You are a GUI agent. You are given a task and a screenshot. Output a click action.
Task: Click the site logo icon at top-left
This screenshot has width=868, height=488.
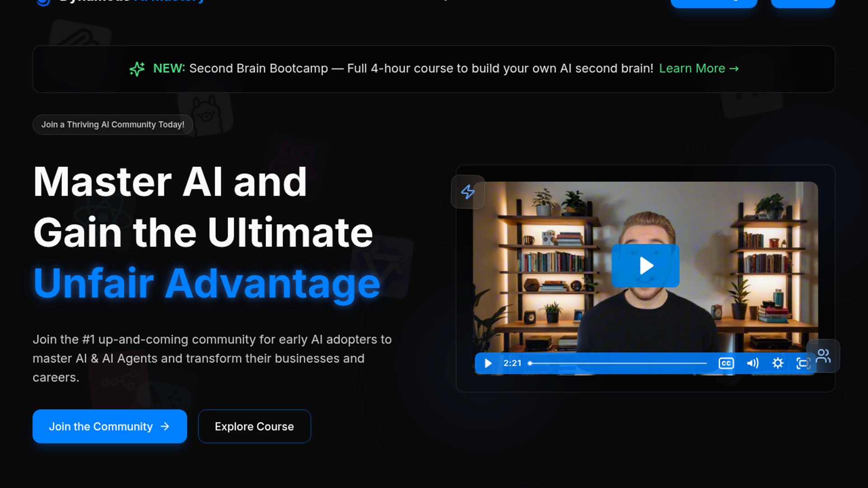click(43, 2)
